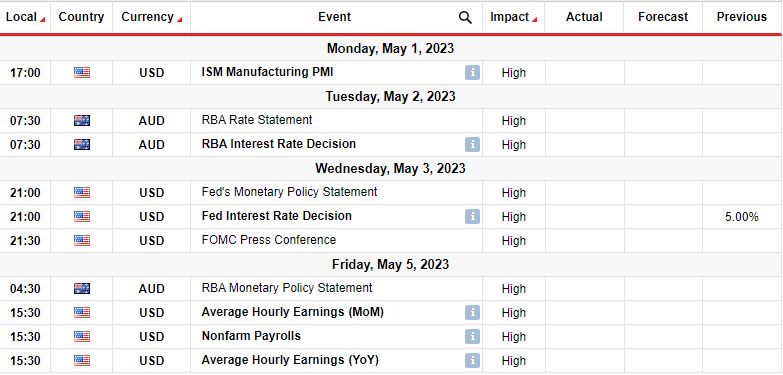Open Fed's Monetary Policy Statement event
The image size is (783, 375).
[x=289, y=192]
